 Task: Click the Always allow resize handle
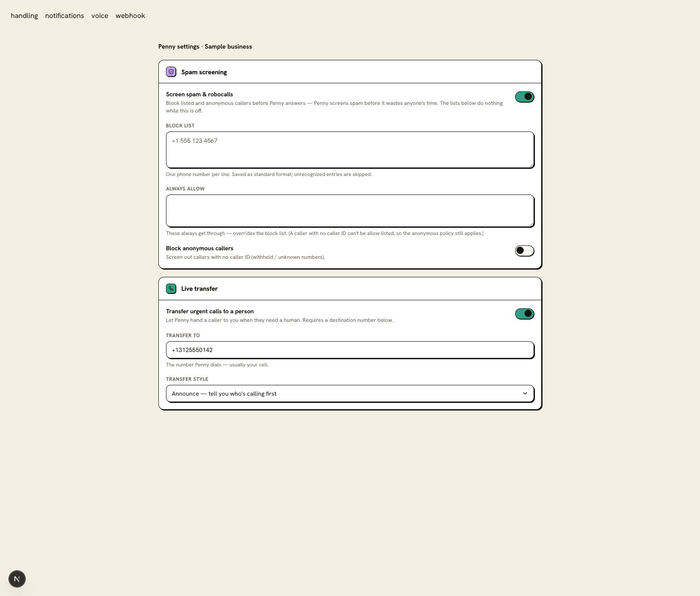click(x=531, y=224)
